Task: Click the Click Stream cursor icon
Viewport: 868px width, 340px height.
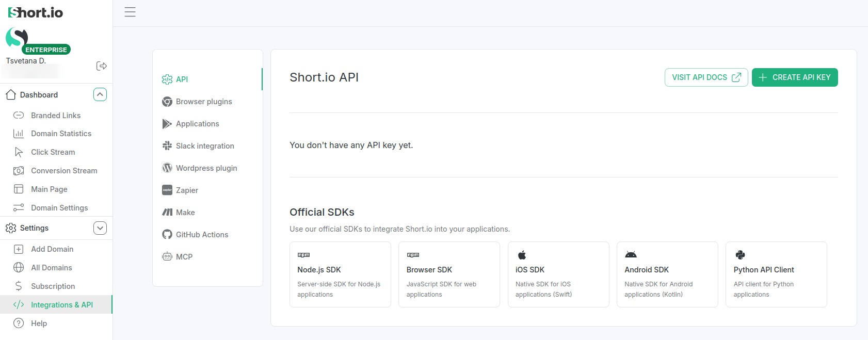Action: tap(19, 152)
